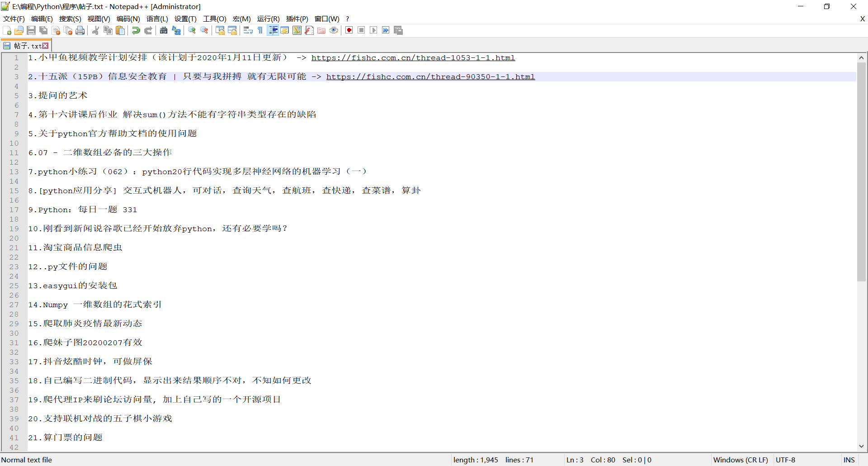This screenshot has height=466, width=868.
Task: Open the 编码(N) menu
Action: 128,19
